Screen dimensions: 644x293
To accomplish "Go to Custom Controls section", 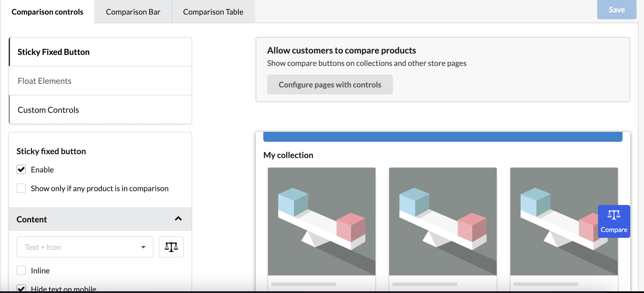I will (x=100, y=110).
